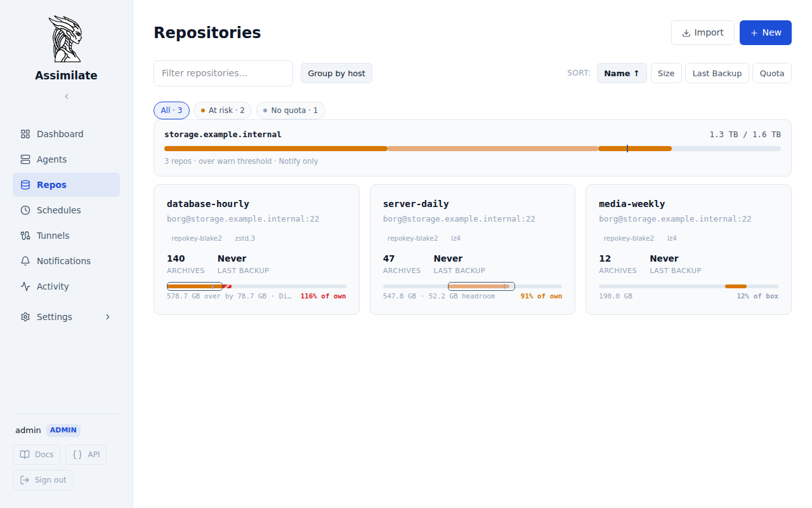Click server-daily lz4 compression tag
This screenshot has height=508, width=812.
click(455, 239)
